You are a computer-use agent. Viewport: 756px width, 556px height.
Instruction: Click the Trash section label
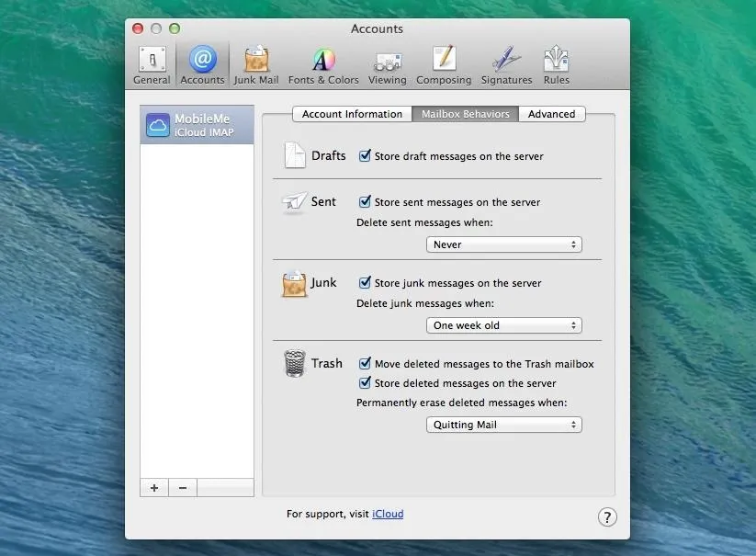tap(326, 363)
